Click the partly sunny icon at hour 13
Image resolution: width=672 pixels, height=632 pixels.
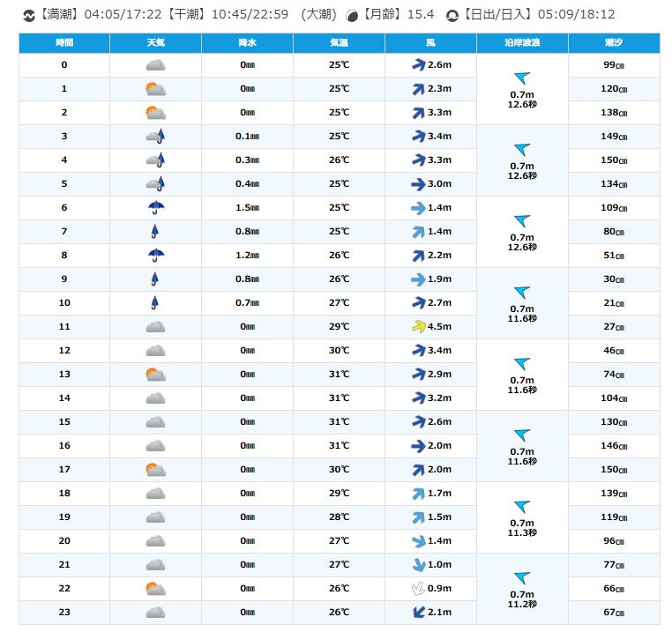pos(155,375)
